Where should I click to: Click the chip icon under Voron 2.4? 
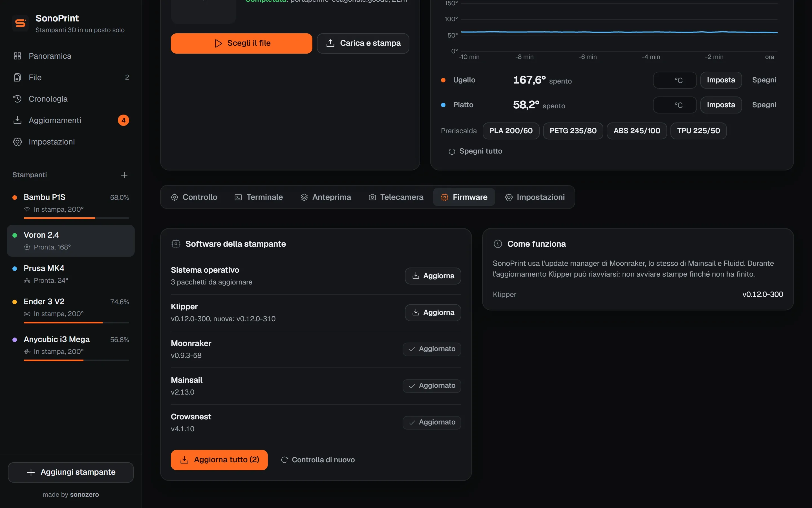(27, 247)
